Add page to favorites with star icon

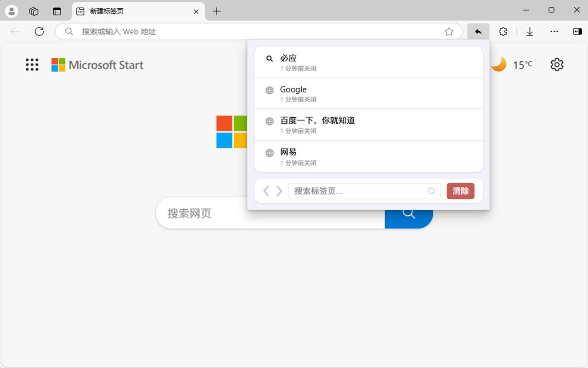point(449,31)
